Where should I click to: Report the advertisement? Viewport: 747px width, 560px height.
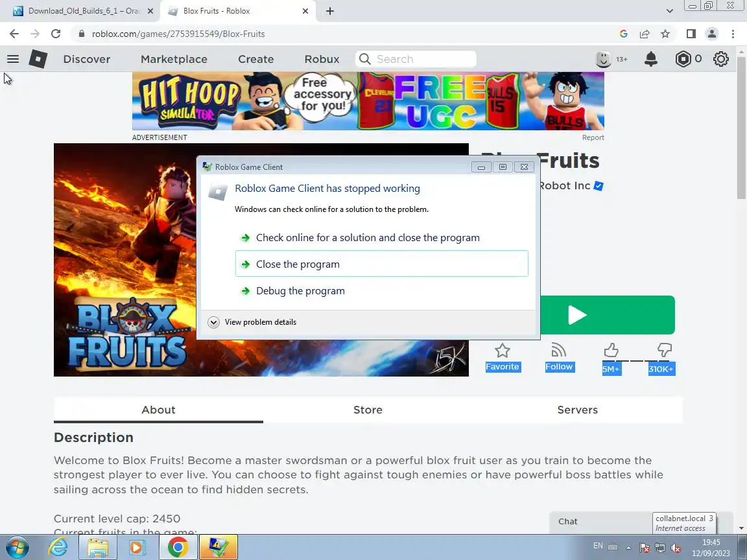click(x=593, y=137)
